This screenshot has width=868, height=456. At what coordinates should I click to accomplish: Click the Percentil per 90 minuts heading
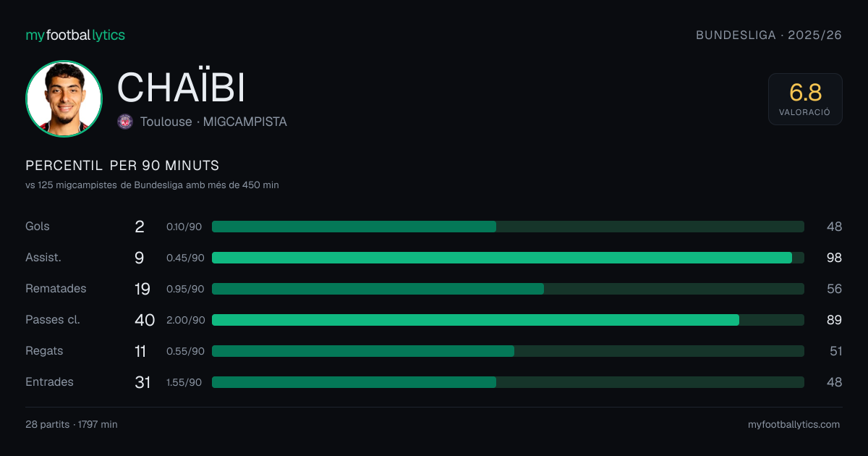tap(122, 166)
